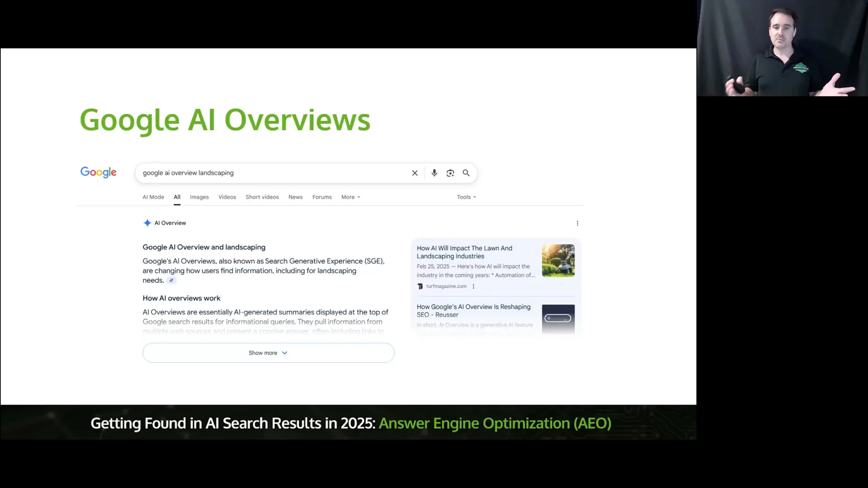Switch to the AI Mode tab

(x=153, y=197)
